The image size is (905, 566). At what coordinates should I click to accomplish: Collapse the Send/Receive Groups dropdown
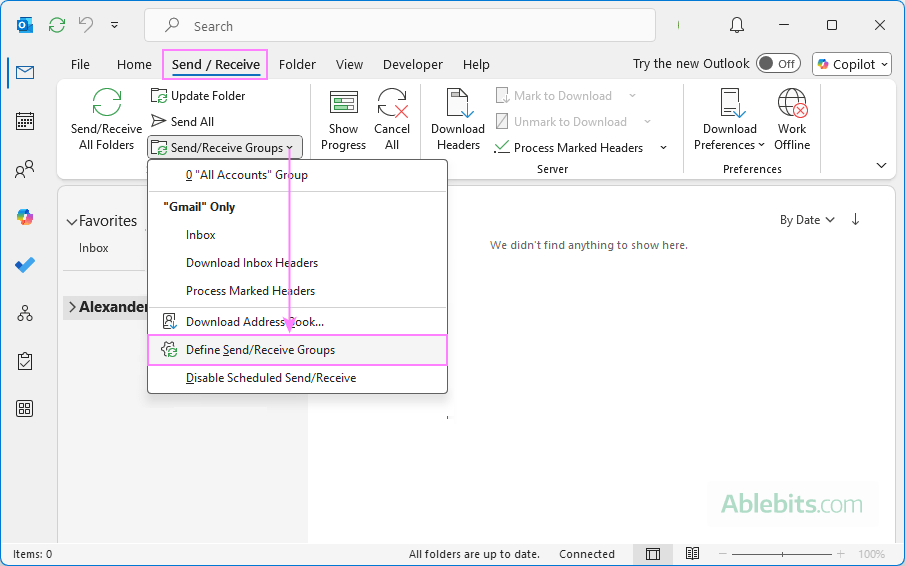(x=225, y=148)
